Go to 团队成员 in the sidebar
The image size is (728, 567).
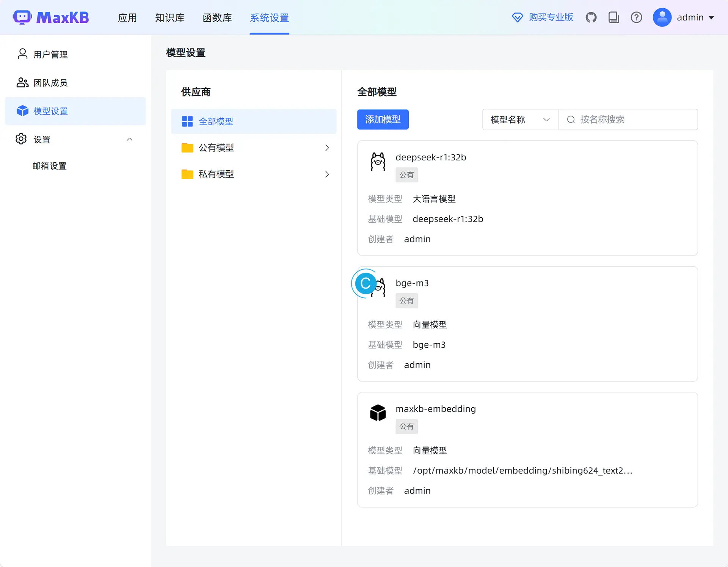pos(75,83)
